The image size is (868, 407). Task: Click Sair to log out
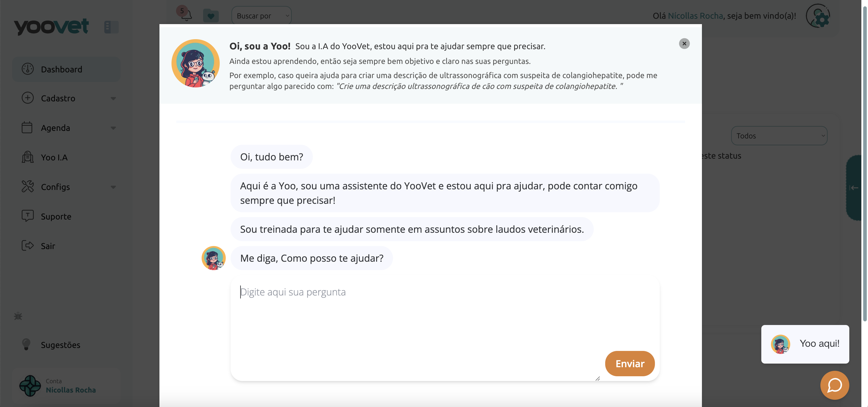[x=48, y=246]
